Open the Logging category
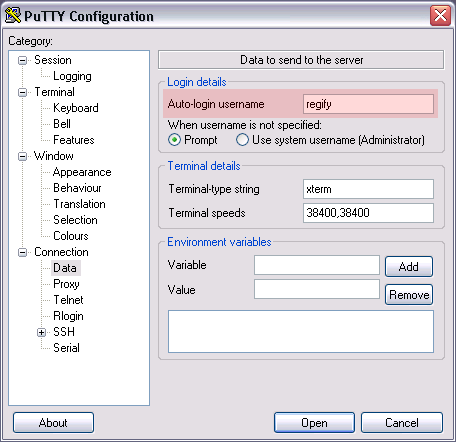Screen dimensions: 456x442 [x=72, y=76]
